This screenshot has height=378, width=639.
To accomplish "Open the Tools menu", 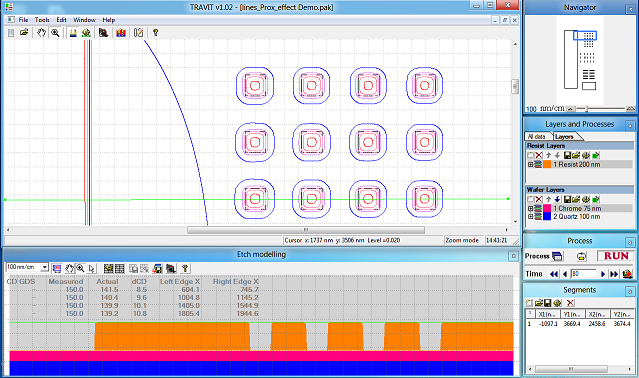I will pyautogui.click(x=42, y=20).
